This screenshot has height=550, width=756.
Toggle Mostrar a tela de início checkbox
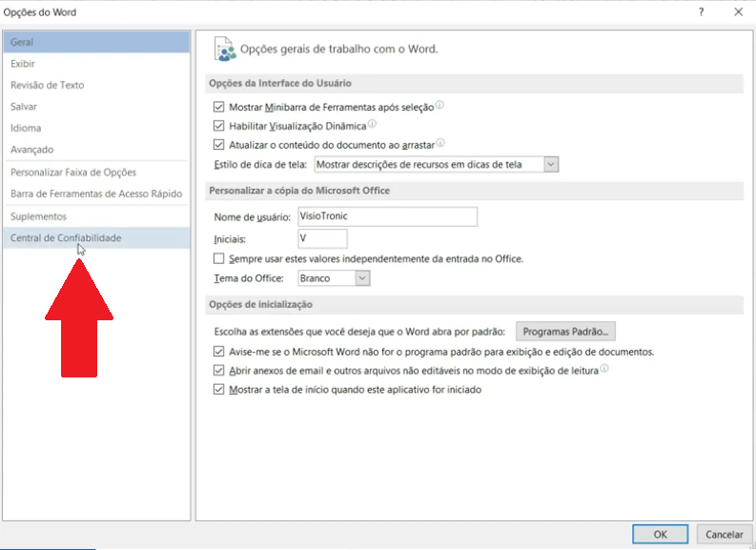point(219,390)
